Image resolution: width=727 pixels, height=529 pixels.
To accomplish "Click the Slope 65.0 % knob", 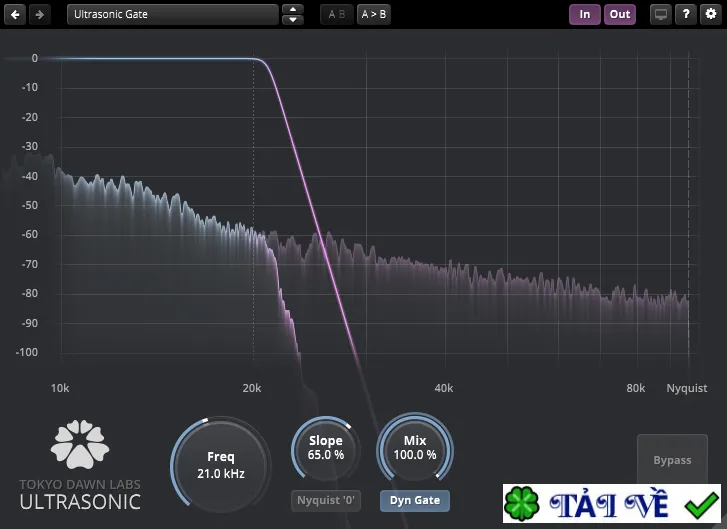I will pos(326,448).
